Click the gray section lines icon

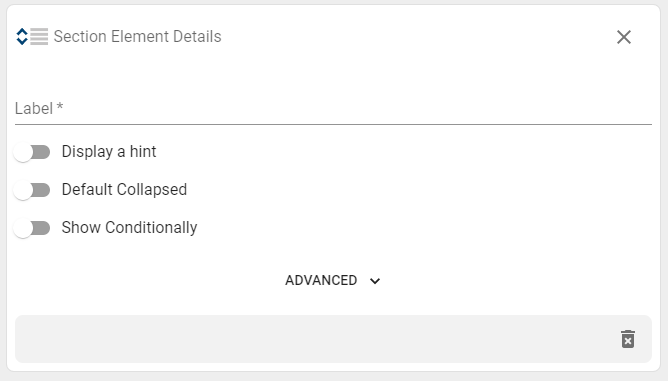(39, 37)
